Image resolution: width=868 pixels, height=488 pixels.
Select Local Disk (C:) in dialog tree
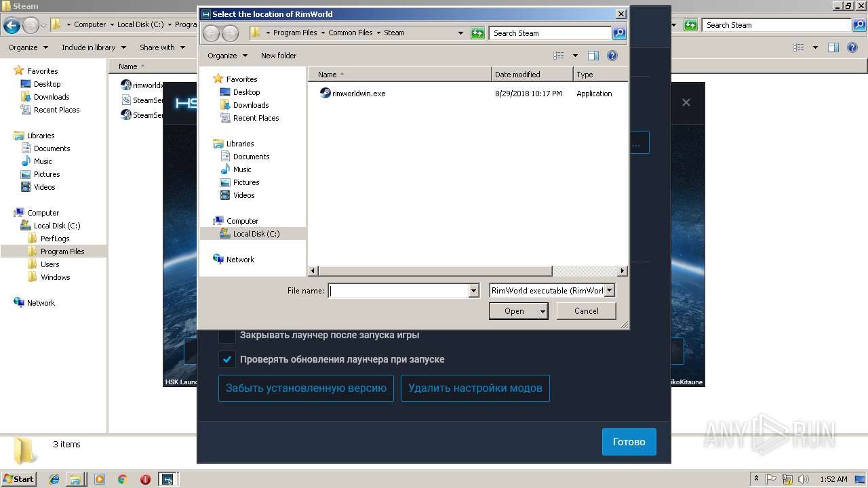coord(256,234)
